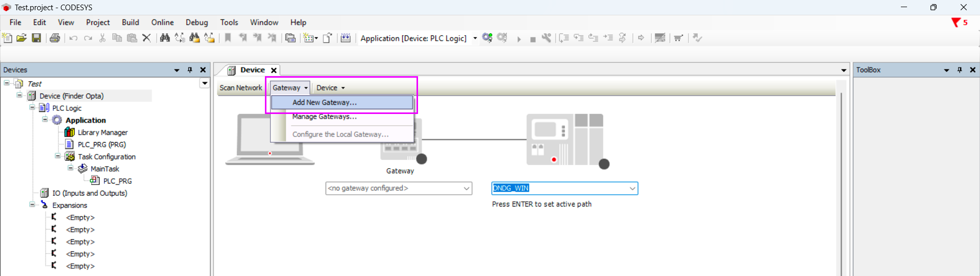This screenshot has width=980, height=276.
Task: Open the Build menu
Action: click(130, 22)
